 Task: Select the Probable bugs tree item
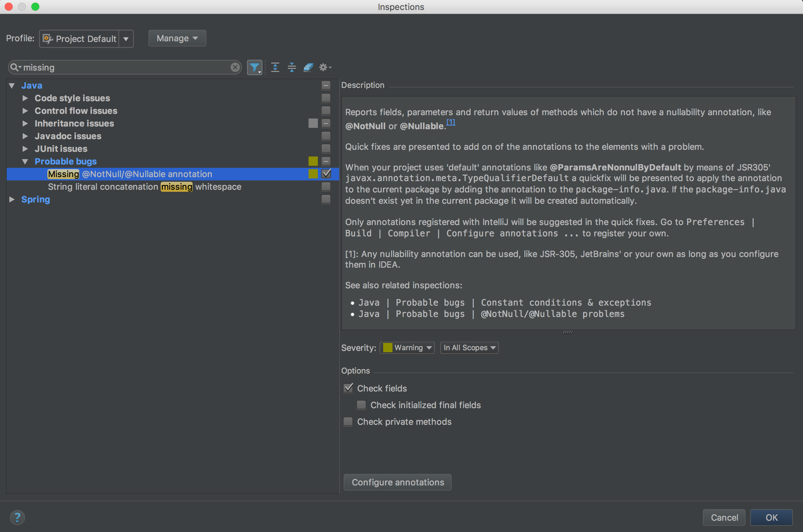click(65, 161)
